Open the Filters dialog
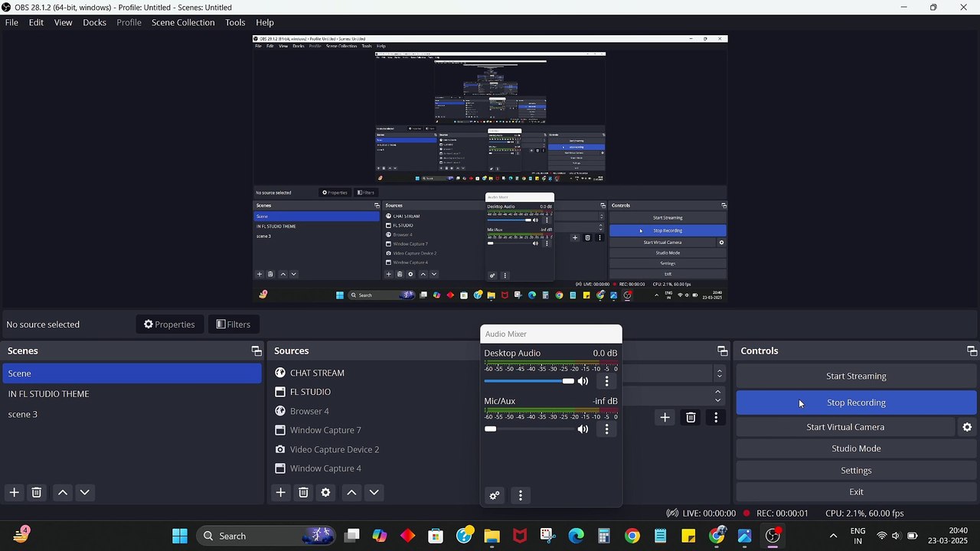 click(234, 324)
